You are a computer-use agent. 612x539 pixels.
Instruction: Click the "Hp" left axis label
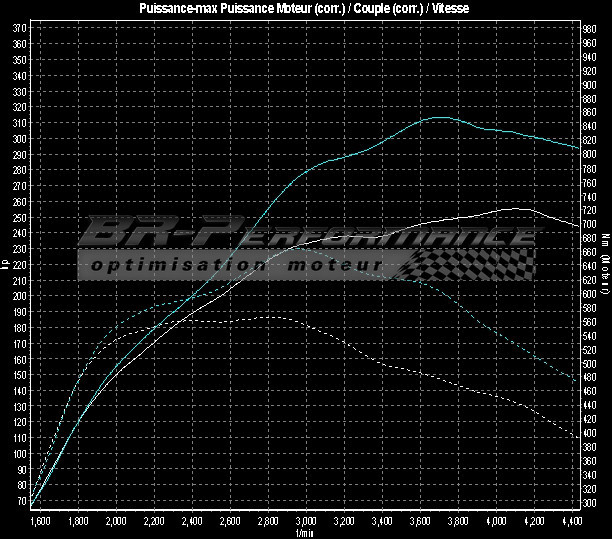click(x=5, y=265)
